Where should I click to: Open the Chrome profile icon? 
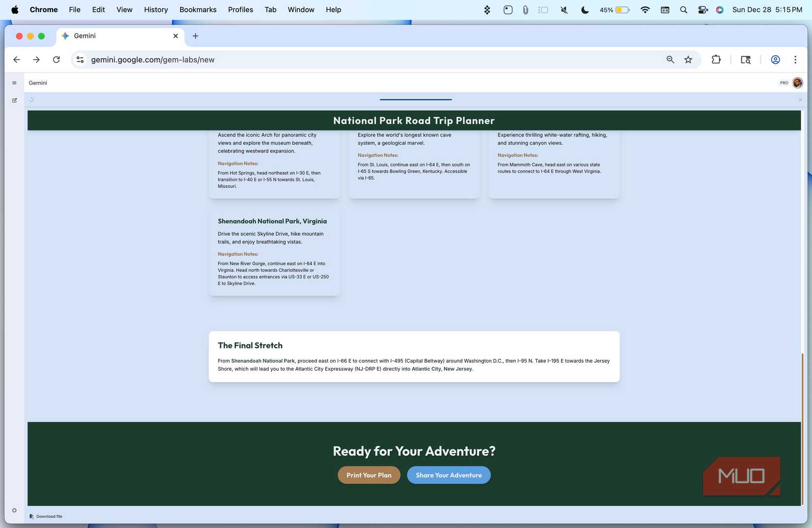775,60
